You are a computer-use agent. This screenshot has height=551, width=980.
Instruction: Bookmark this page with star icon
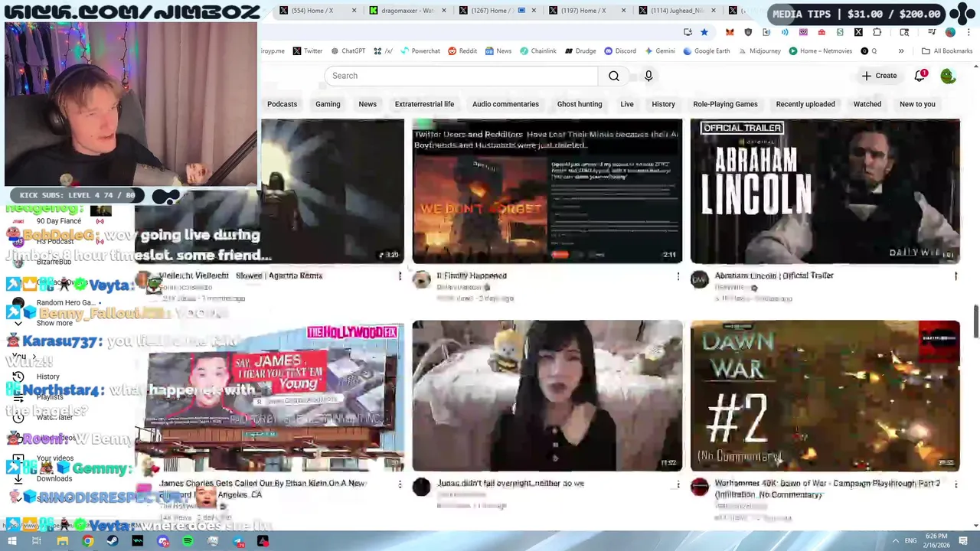coord(704,32)
